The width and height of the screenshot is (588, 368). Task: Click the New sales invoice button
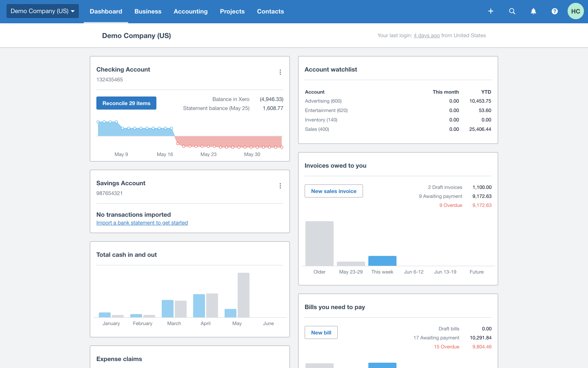(x=334, y=191)
